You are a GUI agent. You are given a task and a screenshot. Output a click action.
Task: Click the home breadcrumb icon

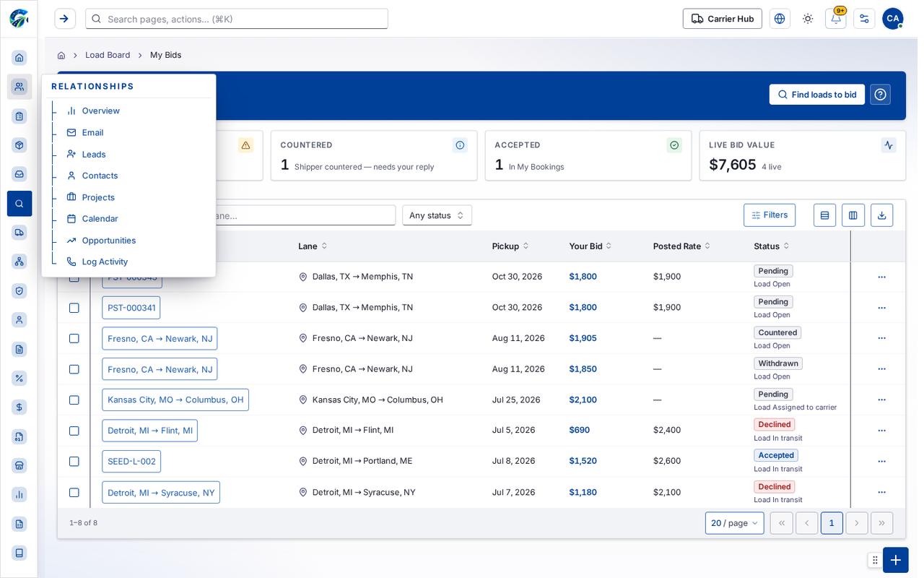click(61, 55)
